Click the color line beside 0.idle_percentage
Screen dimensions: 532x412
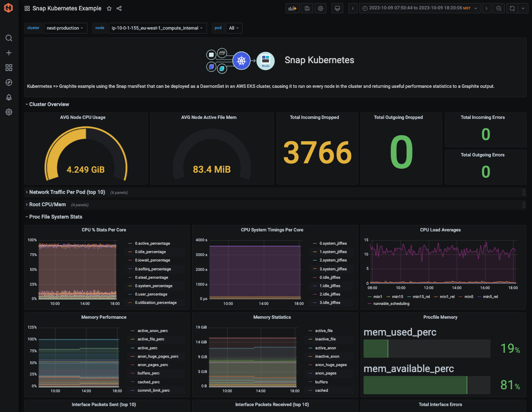(130, 252)
